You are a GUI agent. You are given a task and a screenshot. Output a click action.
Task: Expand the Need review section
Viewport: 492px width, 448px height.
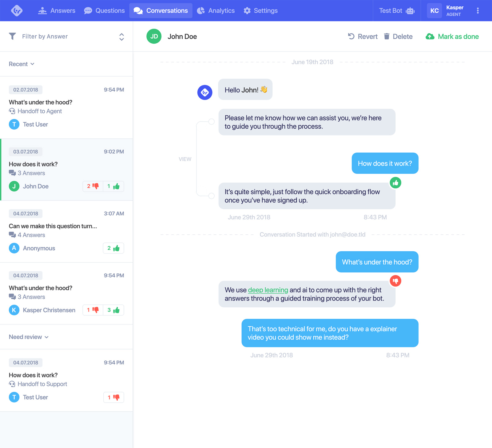(28, 337)
